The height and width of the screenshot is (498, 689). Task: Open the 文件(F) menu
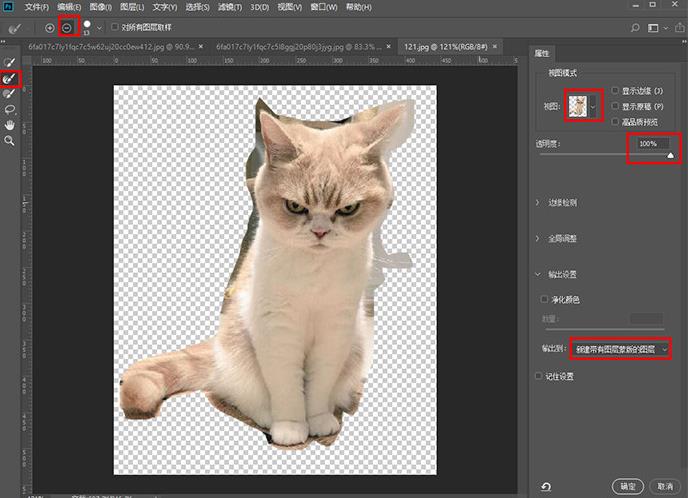(36, 7)
